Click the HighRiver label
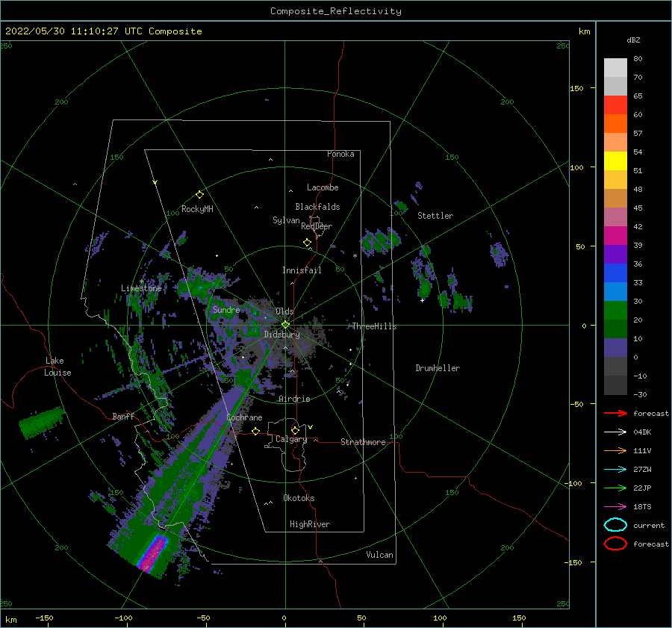672x628 pixels. [310, 524]
